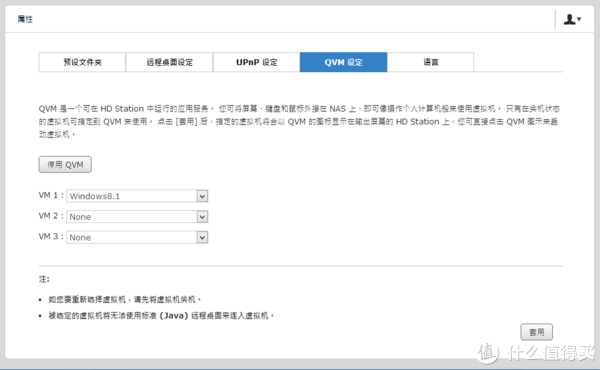This screenshot has height=370, width=600.
Task: Click the VM 1 label
Action: 51,195
